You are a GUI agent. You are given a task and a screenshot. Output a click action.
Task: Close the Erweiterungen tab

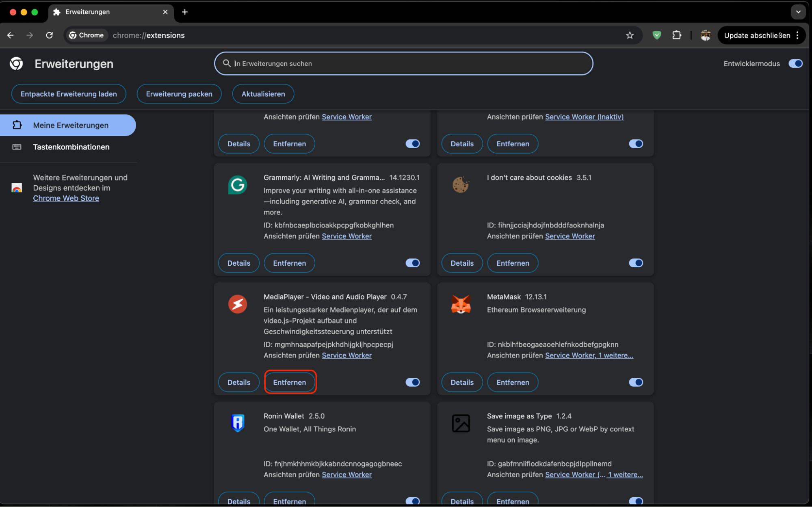tap(165, 12)
